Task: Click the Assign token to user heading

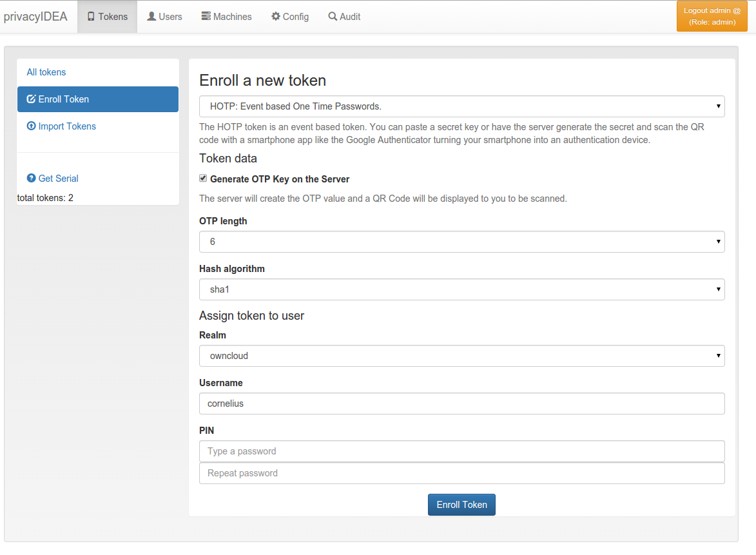Action: pos(252,315)
